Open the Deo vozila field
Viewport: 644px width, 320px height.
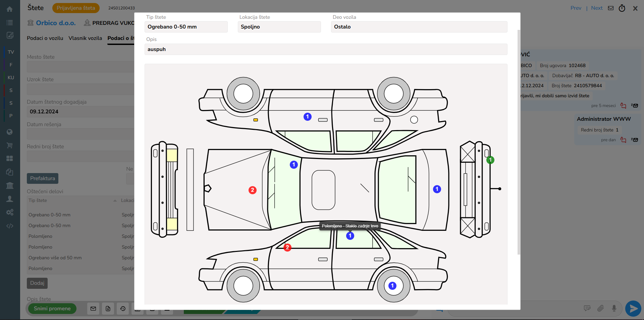pos(419,27)
